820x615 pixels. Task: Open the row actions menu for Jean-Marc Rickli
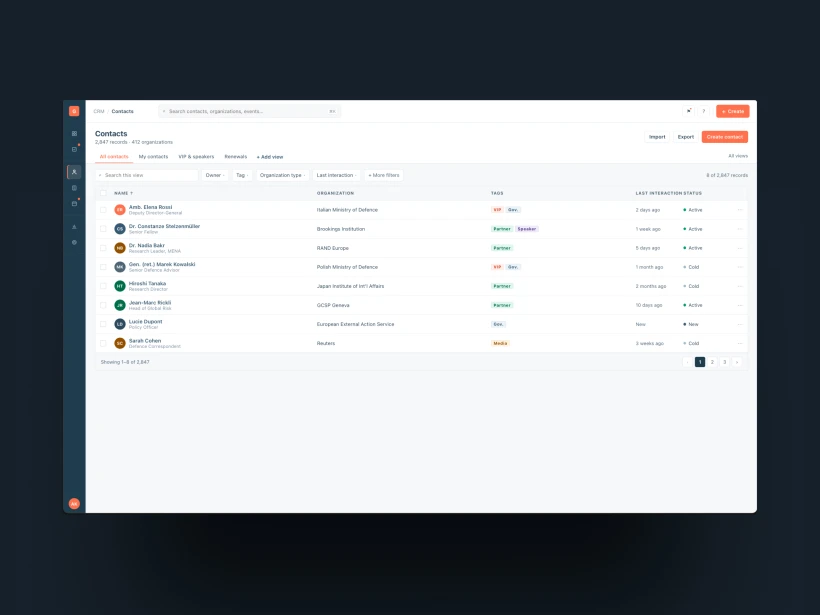tap(740, 305)
